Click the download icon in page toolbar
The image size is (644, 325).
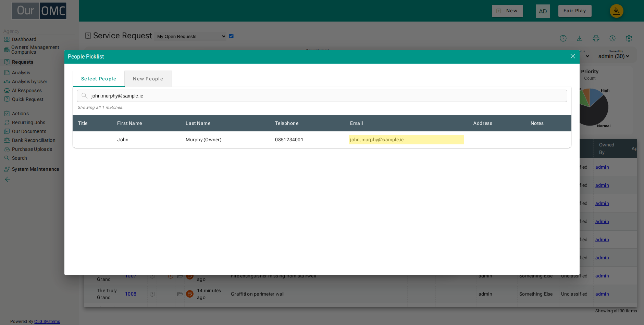pos(580,38)
